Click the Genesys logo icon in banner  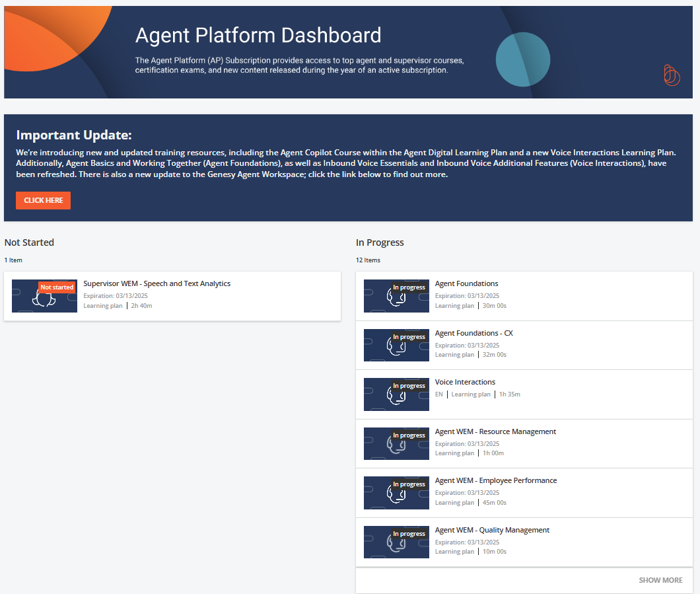coord(671,75)
